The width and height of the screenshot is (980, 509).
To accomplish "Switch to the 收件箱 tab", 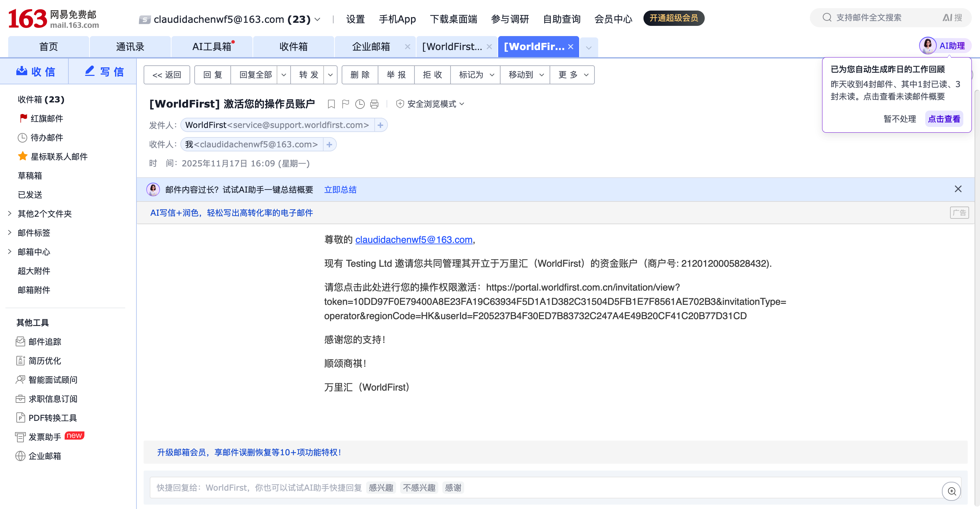I will pos(293,46).
